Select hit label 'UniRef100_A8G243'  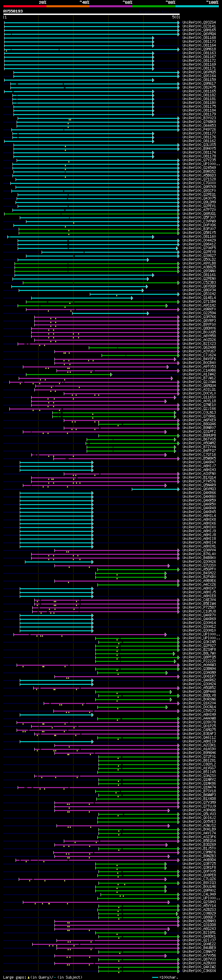(x=199, y=929)
